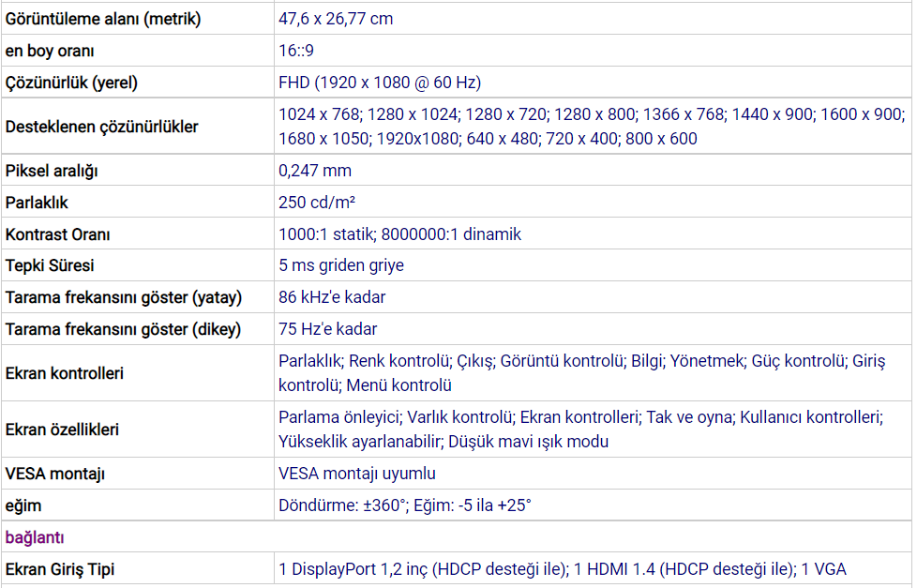Click the 'Kontrast Oranı' label
The image size is (917, 588).
tap(57, 234)
